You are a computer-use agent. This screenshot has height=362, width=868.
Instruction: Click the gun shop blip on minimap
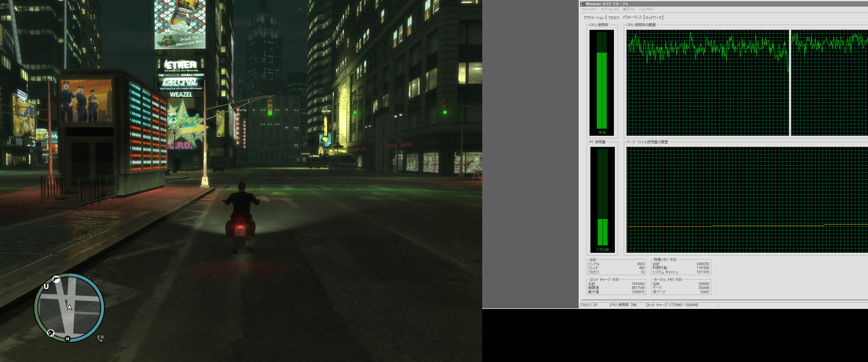tap(56, 279)
